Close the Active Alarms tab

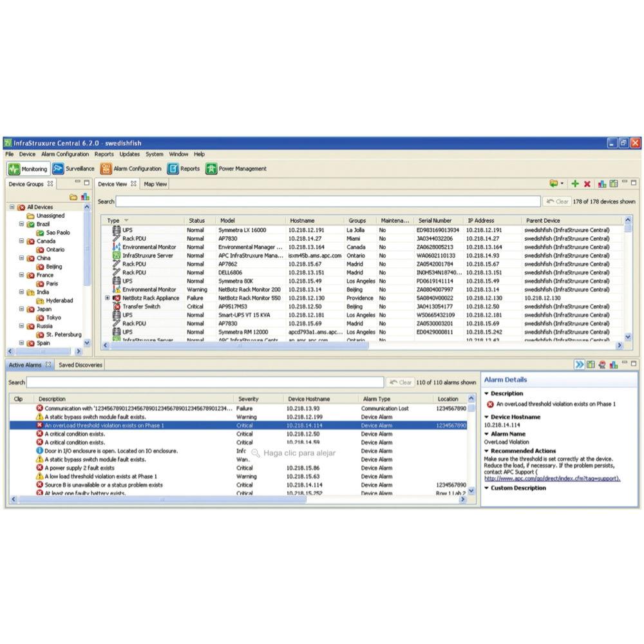click(48, 365)
